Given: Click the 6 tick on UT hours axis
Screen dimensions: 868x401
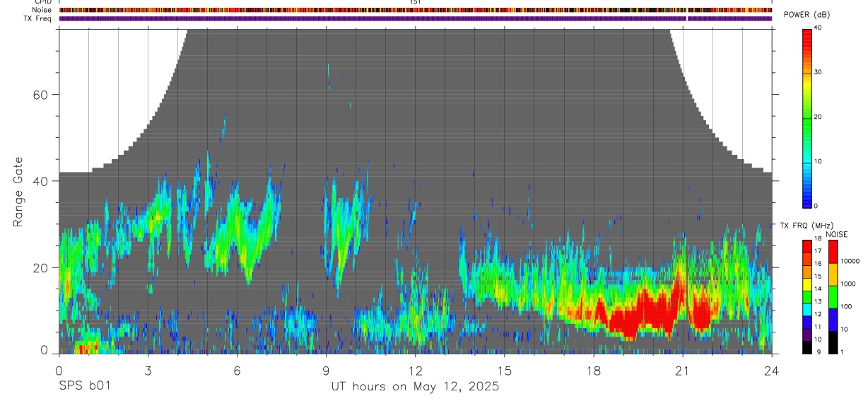Looking at the screenshot, I should 237,371.
